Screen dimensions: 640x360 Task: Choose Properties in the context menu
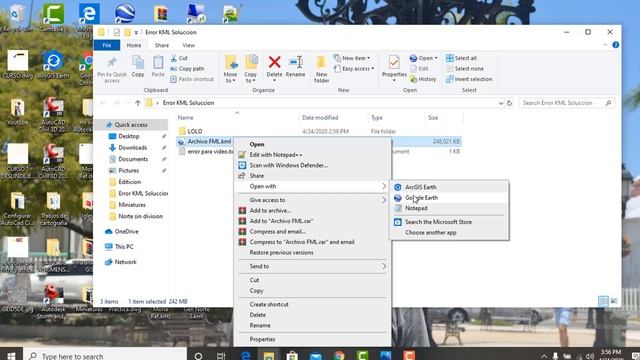[313, 339]
